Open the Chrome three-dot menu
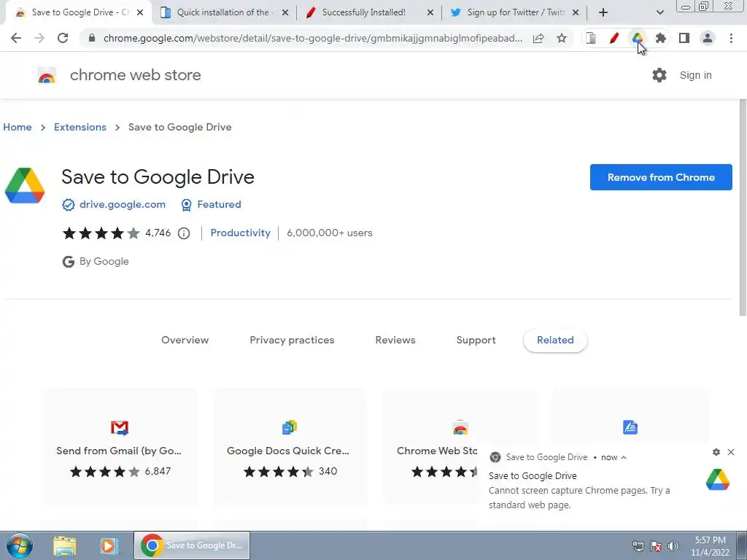Viewport: 747px width, 560px height. [731, 38]
